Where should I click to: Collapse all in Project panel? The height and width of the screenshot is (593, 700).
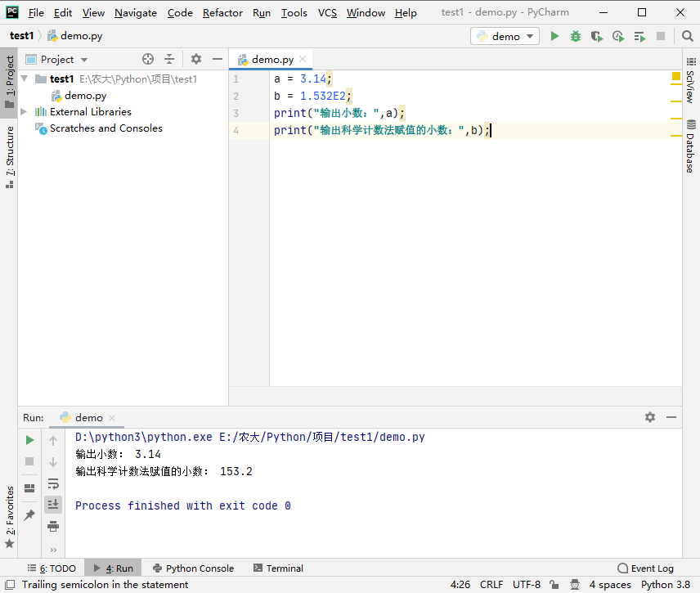coord(169,59)
